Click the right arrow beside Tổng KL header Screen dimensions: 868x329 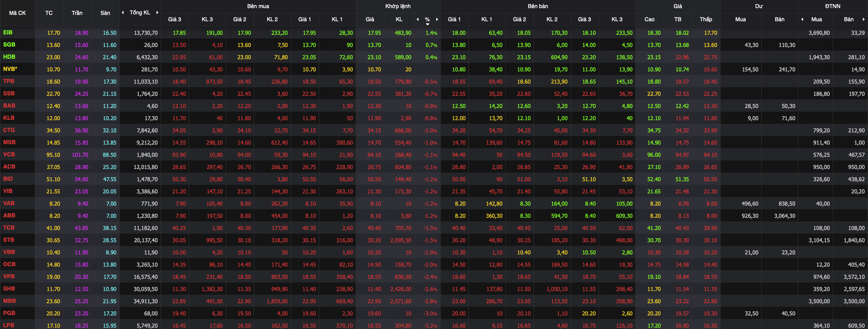[x=157, y=13]
